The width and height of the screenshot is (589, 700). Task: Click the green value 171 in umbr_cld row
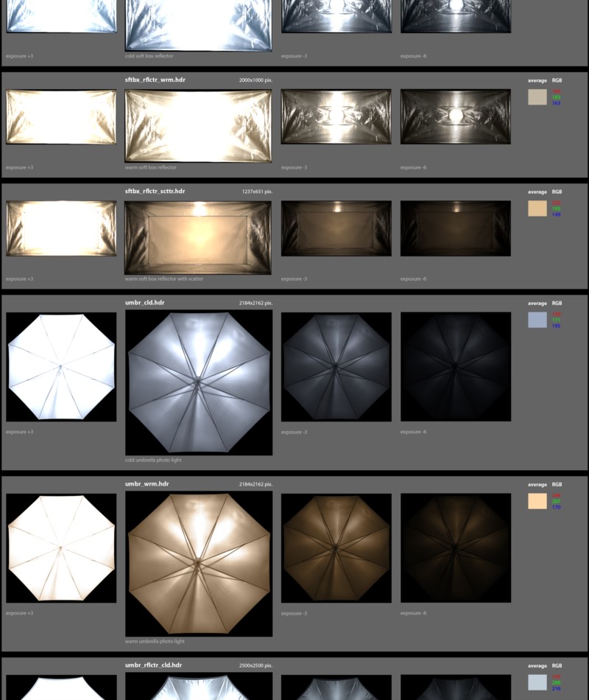556,320
